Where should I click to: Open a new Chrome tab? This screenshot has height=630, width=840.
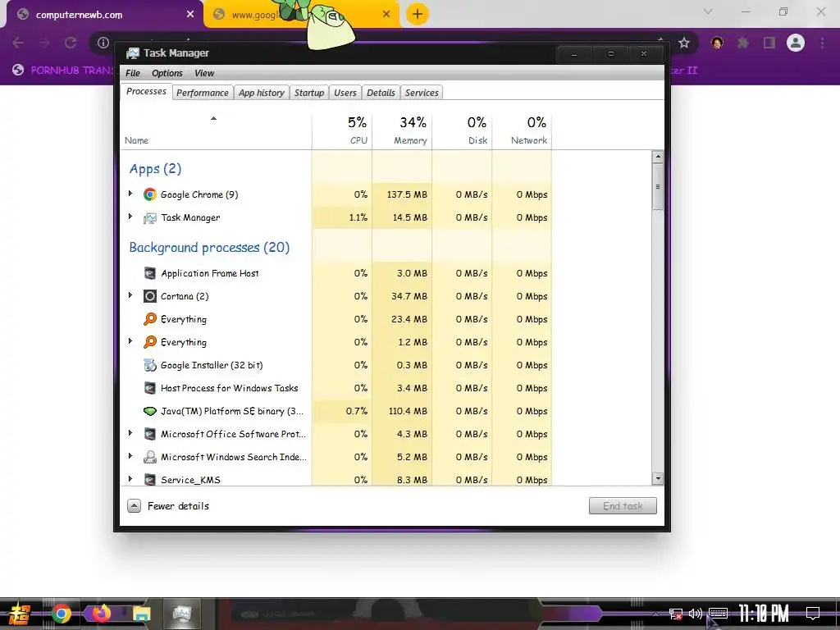point(418,14)
